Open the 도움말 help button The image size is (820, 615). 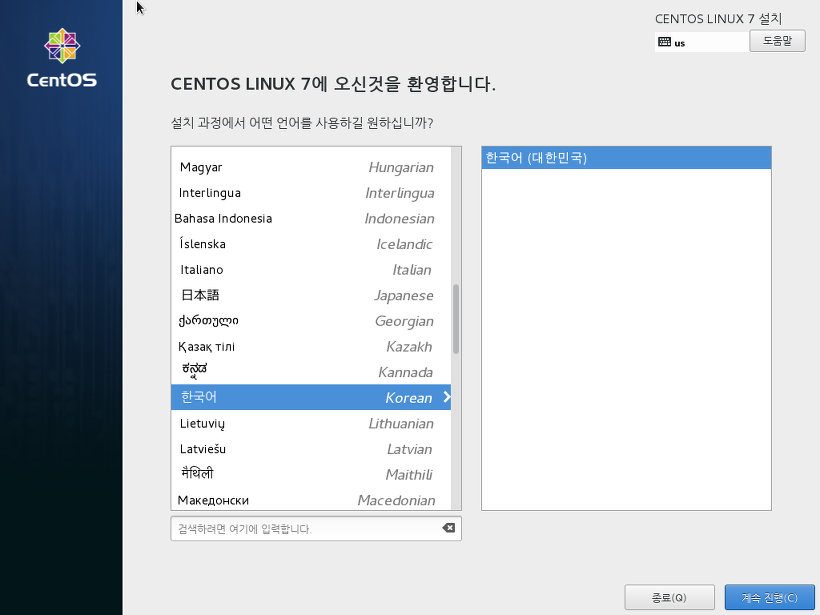coord(777,41)
